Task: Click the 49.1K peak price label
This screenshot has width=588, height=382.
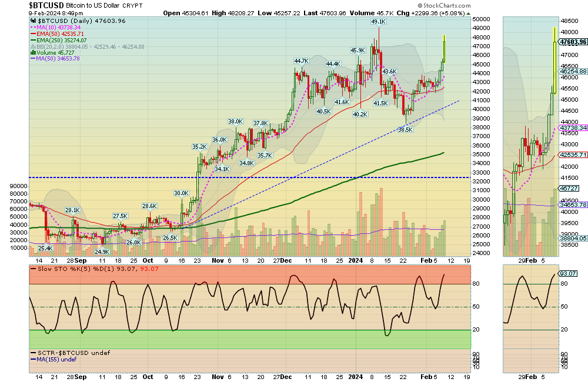Action: pos(378,22)
